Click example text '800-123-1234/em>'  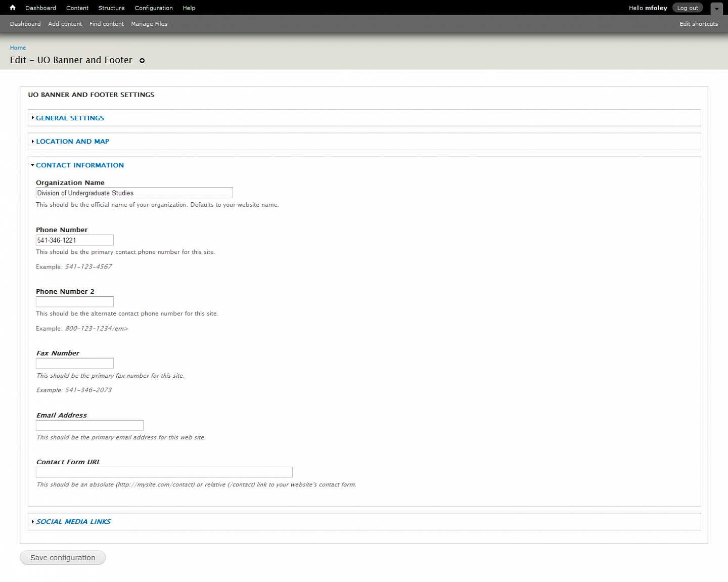[97, 329]
